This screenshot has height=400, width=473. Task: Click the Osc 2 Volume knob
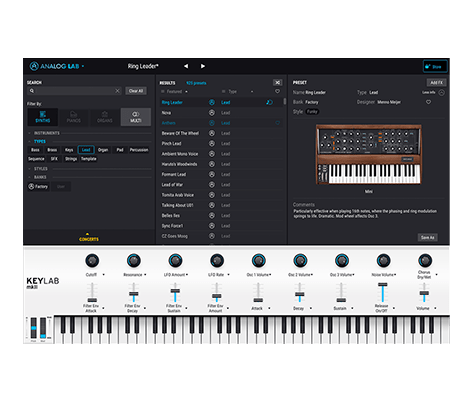[300, 261]
